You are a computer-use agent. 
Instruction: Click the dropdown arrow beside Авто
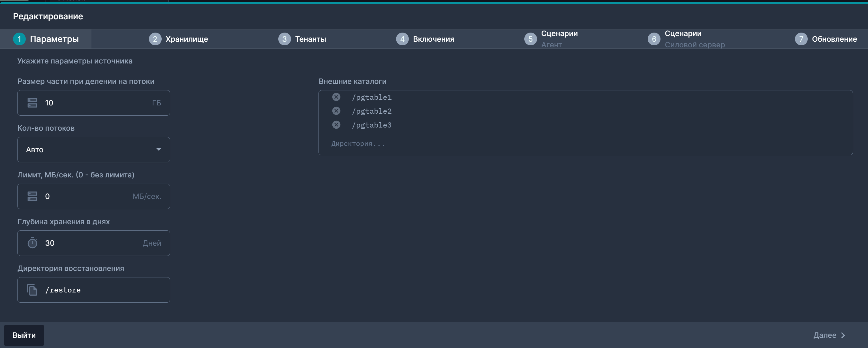(x=158, y=149)
